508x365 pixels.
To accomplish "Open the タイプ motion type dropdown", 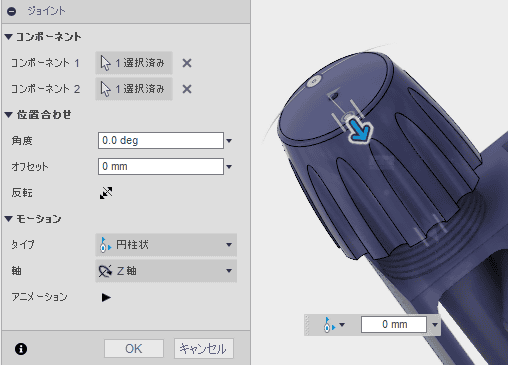I will pyautogui.click(x=166, y=245).
